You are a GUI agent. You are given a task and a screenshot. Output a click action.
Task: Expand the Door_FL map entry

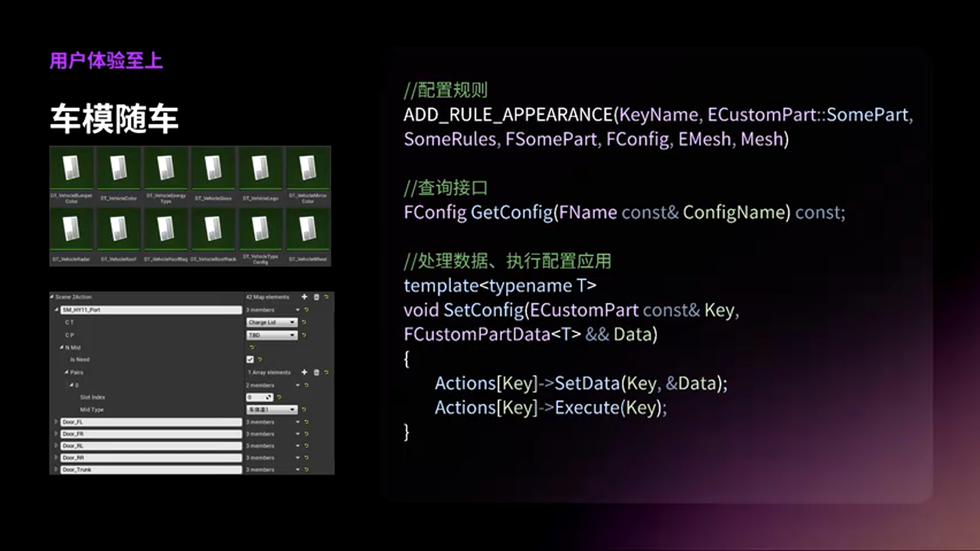click(56, 422)
